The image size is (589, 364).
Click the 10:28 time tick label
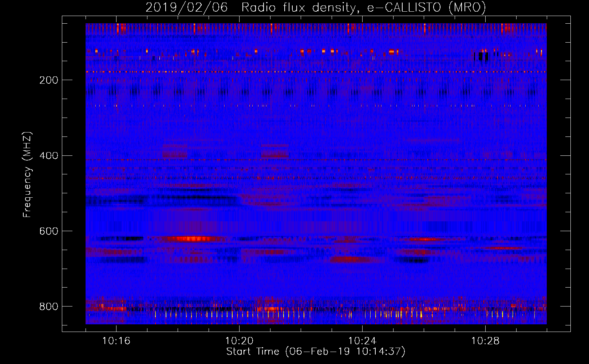coord(486,341)
